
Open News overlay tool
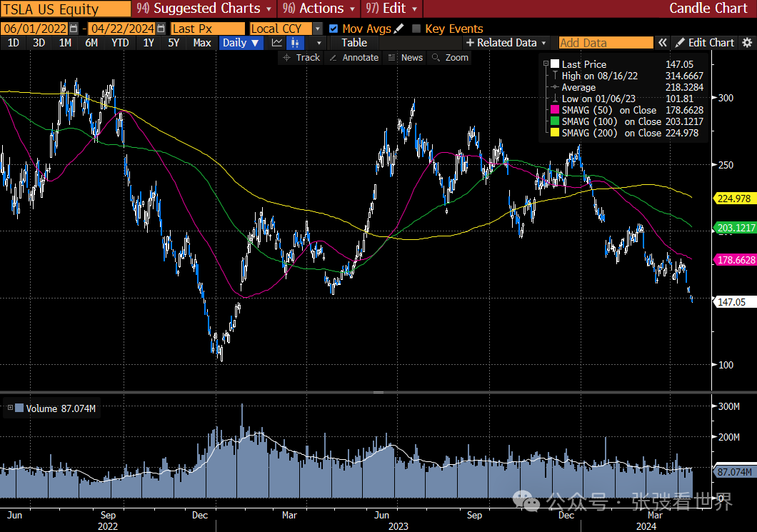(406, 57)
